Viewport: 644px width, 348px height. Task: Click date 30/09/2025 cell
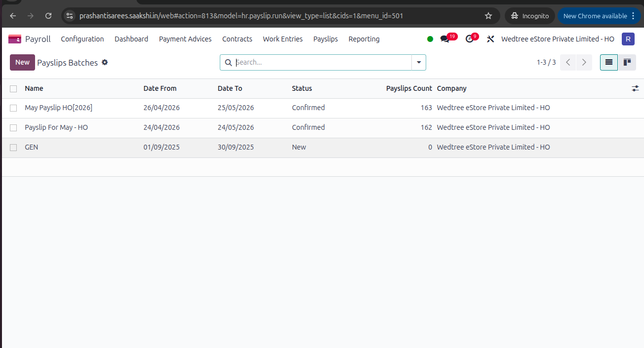[236, 147]
